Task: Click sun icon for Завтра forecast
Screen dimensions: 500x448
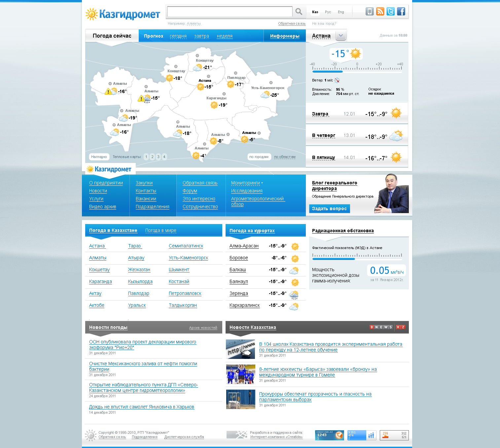Action: (x=396, y=113)
